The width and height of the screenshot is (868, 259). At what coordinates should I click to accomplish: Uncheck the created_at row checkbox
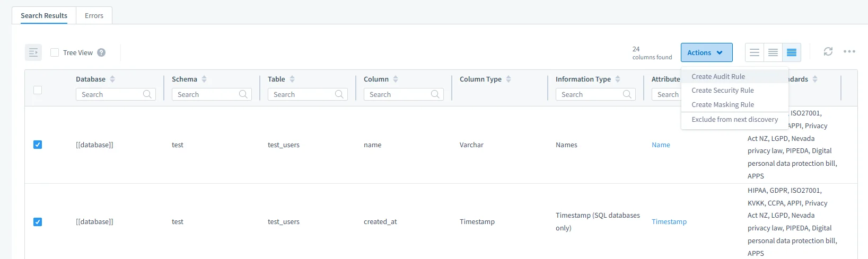click(x=38, y=222)
